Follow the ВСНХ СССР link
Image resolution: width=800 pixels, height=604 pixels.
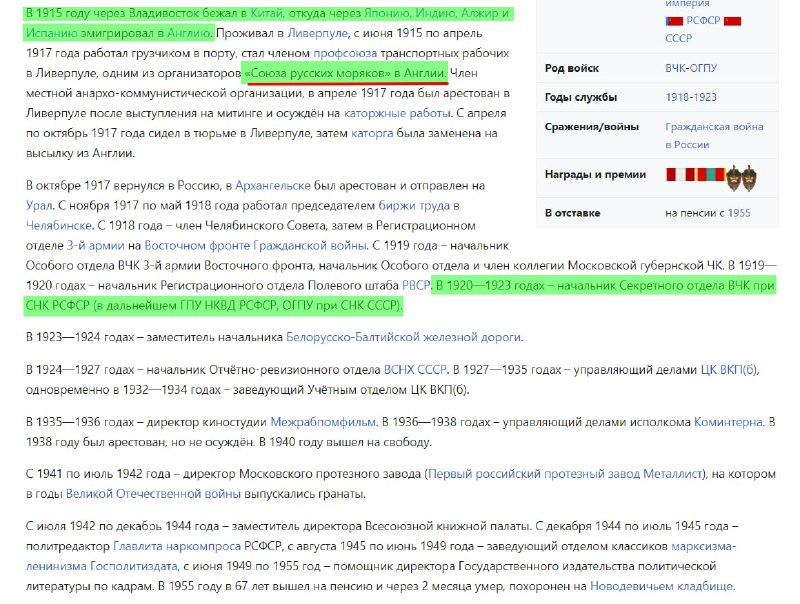click(415, 370)
